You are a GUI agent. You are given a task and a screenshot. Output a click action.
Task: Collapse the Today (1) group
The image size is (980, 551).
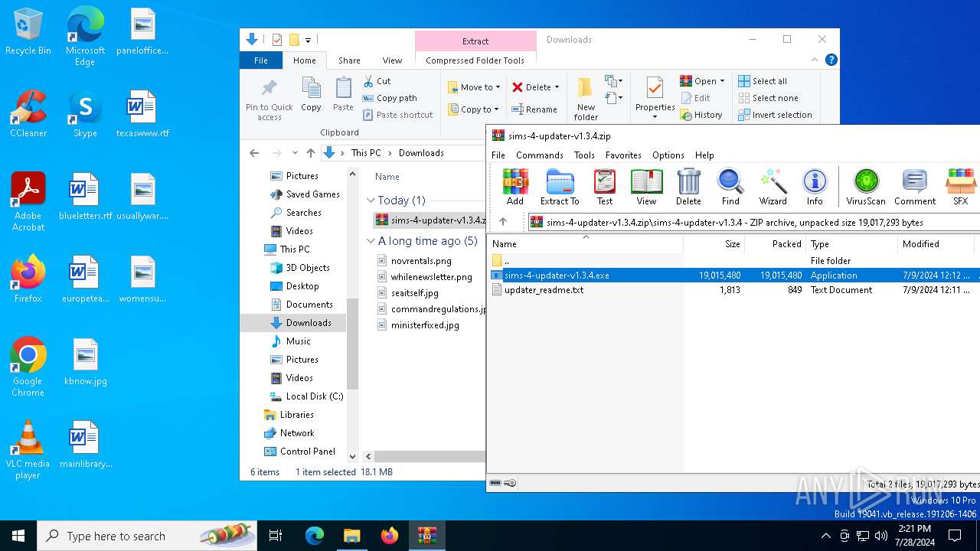(x=371, y=201)
